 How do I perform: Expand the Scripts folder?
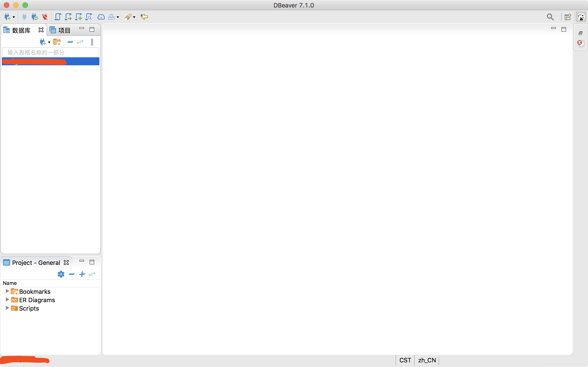[x=7, y=308]
